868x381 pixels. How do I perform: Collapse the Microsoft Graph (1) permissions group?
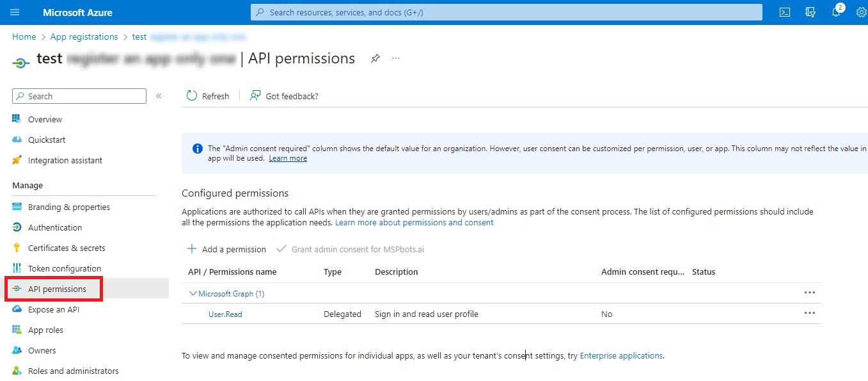(193, 293)
